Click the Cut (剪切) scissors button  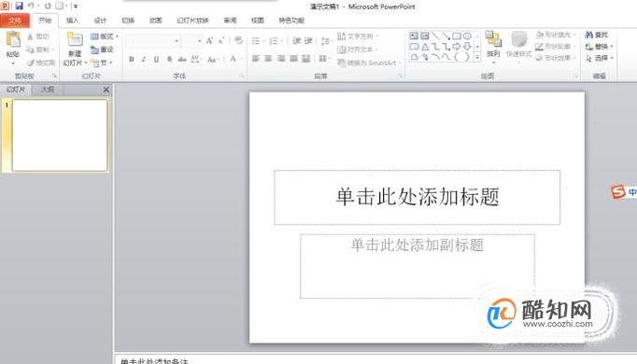(x=38, y=36)
